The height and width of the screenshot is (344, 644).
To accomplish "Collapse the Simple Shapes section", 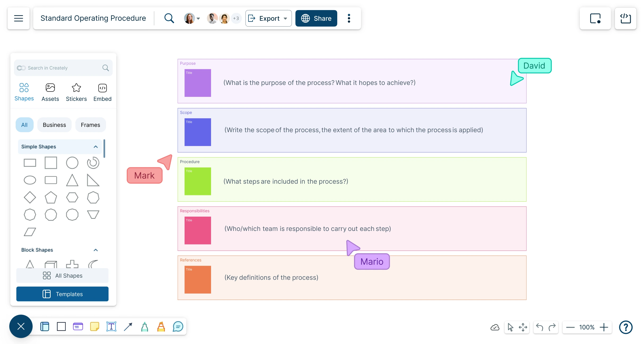I will pyautogui.click(x=95, y=147).
